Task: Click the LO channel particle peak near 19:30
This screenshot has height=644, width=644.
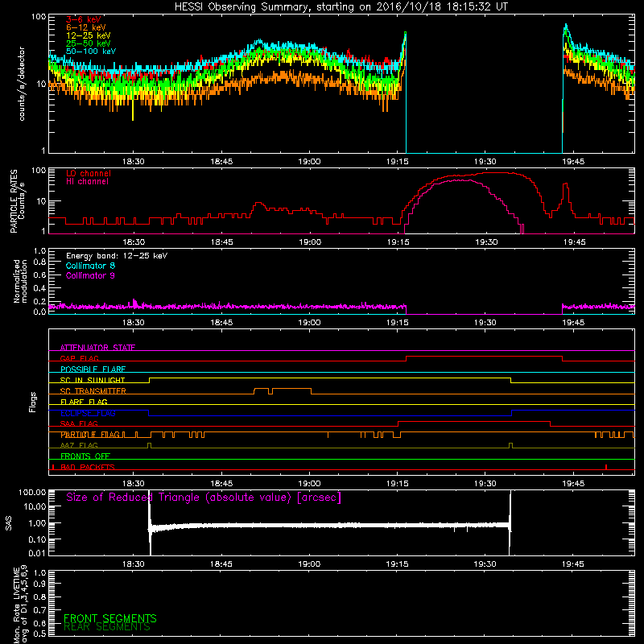Action: click(495, 173)
